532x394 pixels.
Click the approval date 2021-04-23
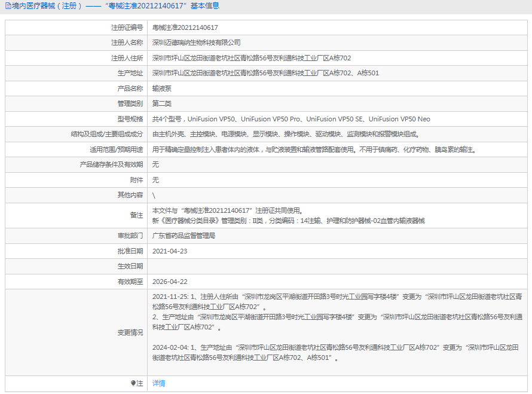point(170,251)
